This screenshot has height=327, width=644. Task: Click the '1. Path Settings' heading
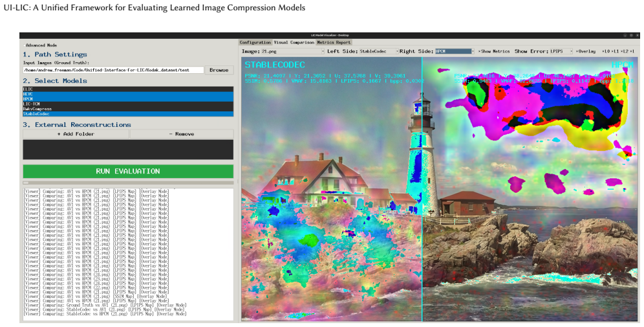pos(55,54)
